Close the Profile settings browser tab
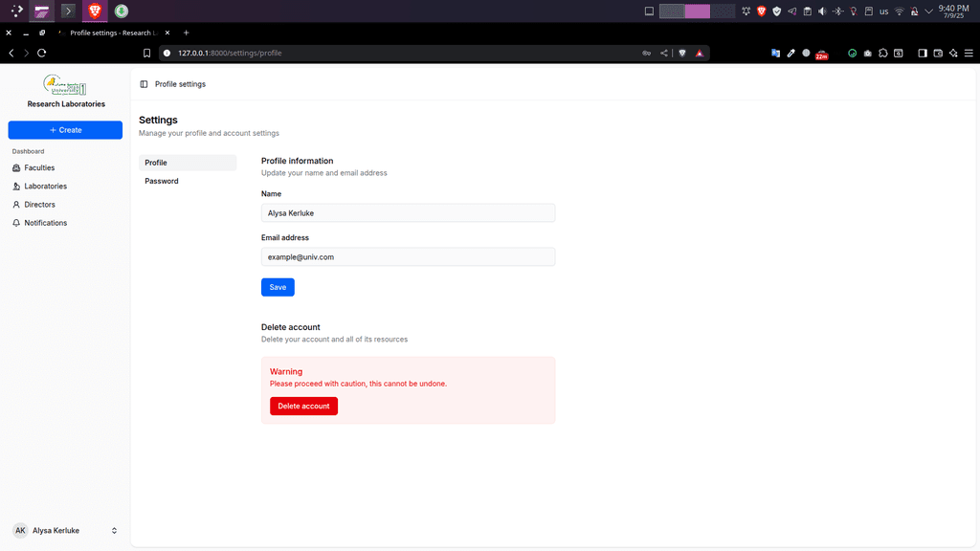This screenshot has width=980, height=551. [167, 33]
